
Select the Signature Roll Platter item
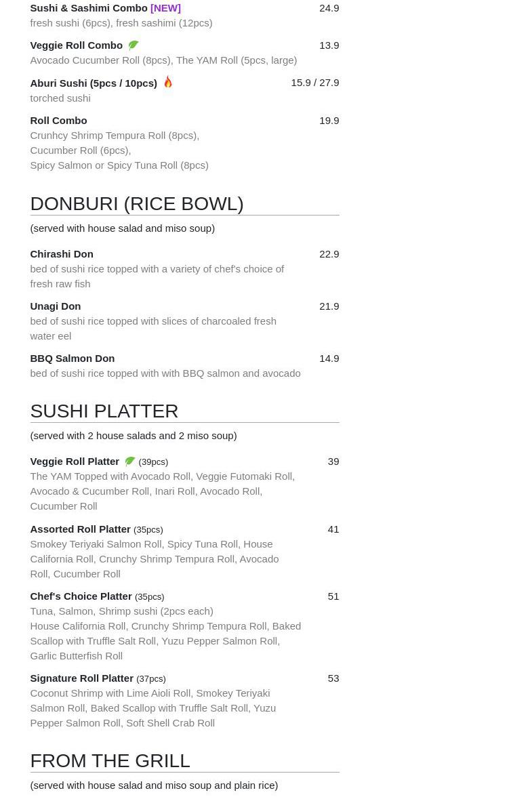tap(81, 678)
